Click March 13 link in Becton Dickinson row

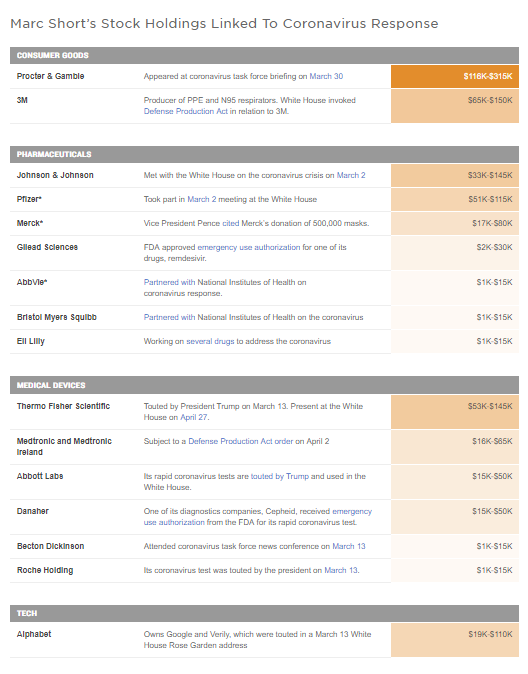tap(349, 546)
